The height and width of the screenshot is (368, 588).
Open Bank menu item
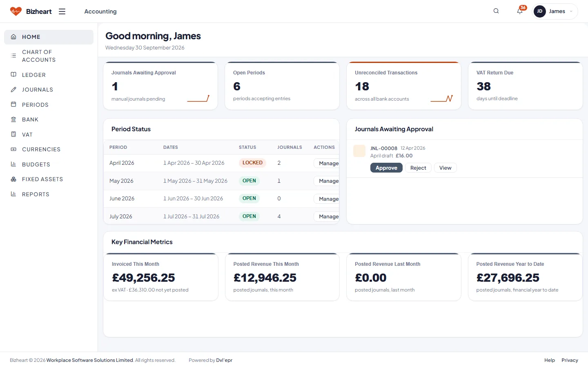point(49,119)
